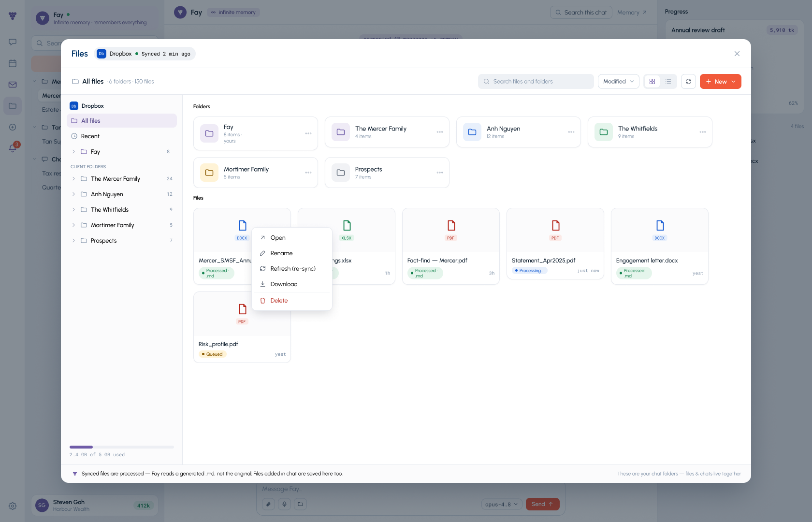Open the Memory link in chat header
The image size is (812, 522).
click(632, 13)
